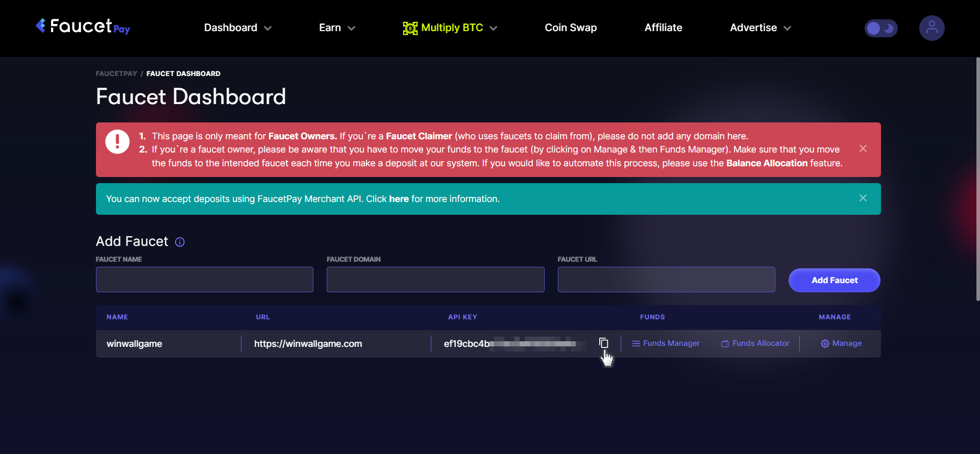Click the MANAGE column header
Image resolution: width=980 pixels, height=454 pixels.
(x=835, y=317)
